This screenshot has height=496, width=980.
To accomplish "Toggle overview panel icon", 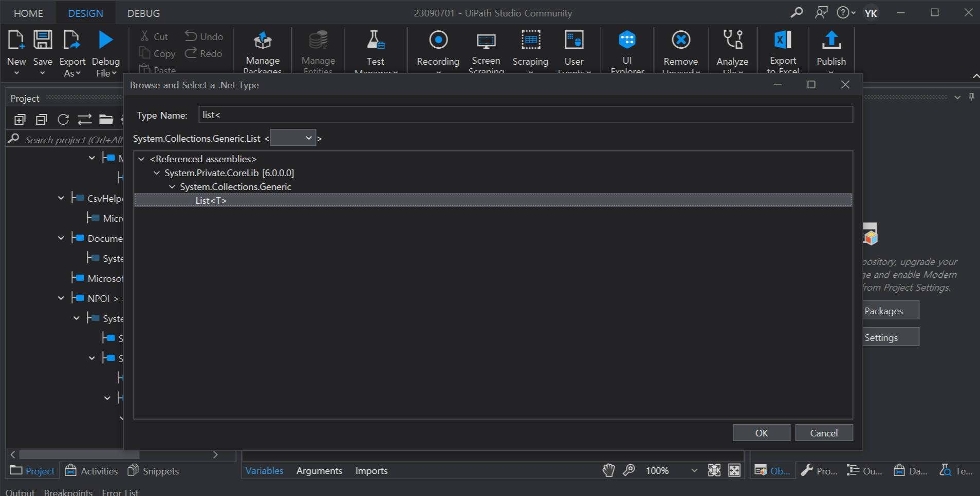I will tap(734, 470).
